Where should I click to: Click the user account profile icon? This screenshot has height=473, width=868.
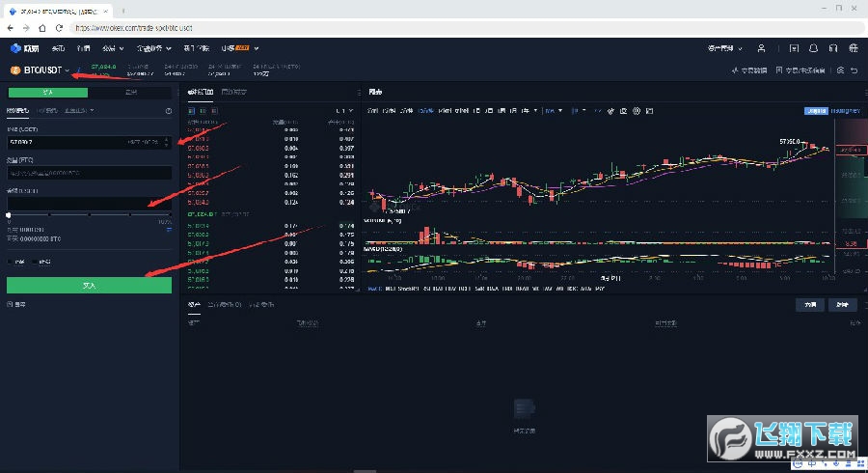click(761, 47)
